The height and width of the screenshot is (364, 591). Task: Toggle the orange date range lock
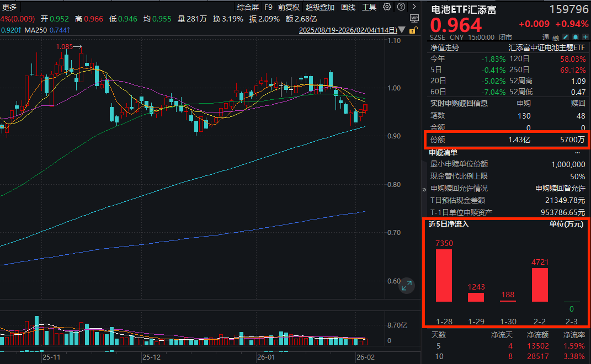[x=411, y=31]
